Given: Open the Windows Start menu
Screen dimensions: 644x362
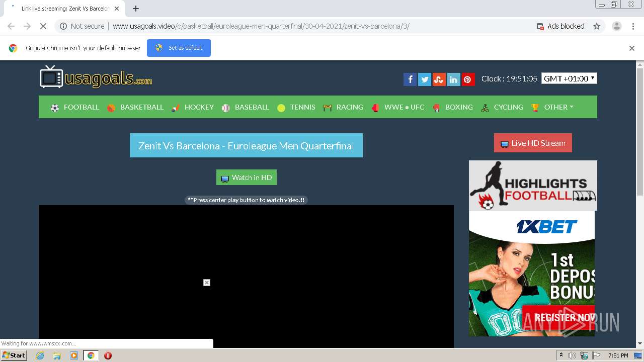Looking at the screenshot, I should coord(14,355).
